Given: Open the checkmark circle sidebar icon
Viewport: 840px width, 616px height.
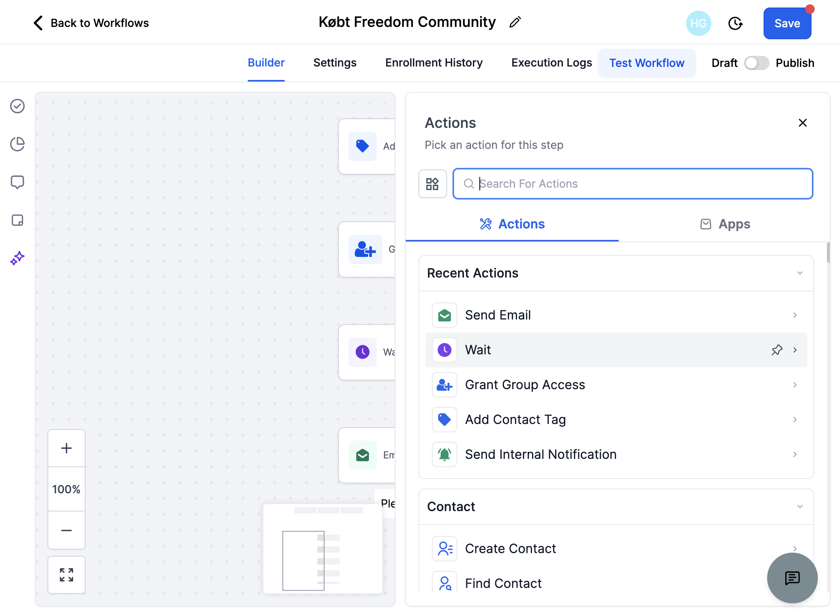Looking at the screenshot, I should 17,106.
